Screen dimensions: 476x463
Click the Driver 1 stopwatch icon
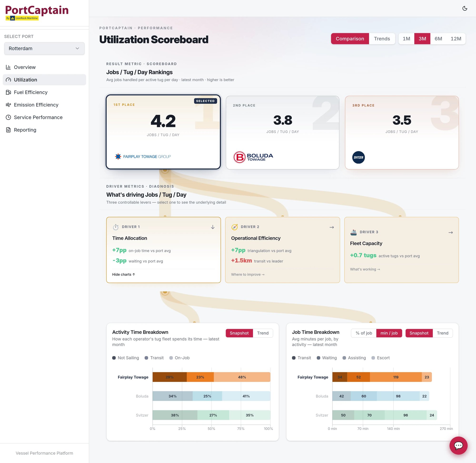tap(116, 227)
